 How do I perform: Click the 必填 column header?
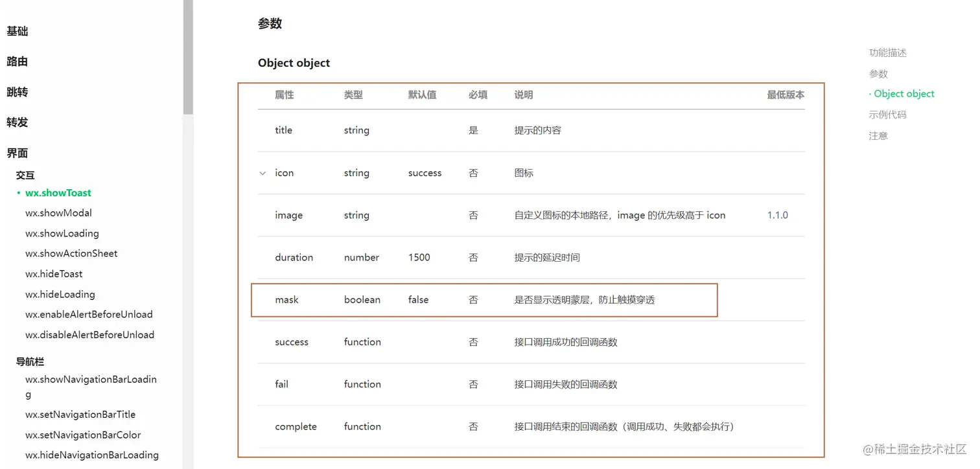click(478, 95)
